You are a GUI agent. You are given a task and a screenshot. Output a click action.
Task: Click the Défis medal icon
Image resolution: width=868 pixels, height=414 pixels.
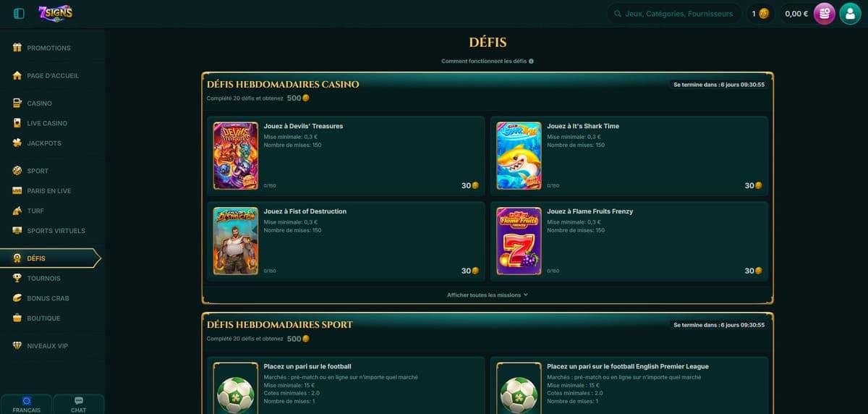pos(17,258)
